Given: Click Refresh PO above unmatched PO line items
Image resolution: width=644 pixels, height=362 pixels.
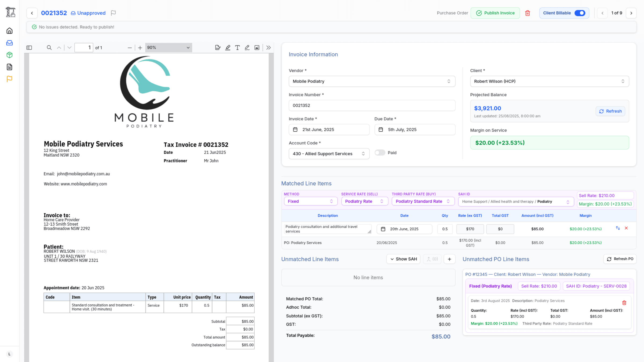Looking at the screenshot, I should 620,259.
